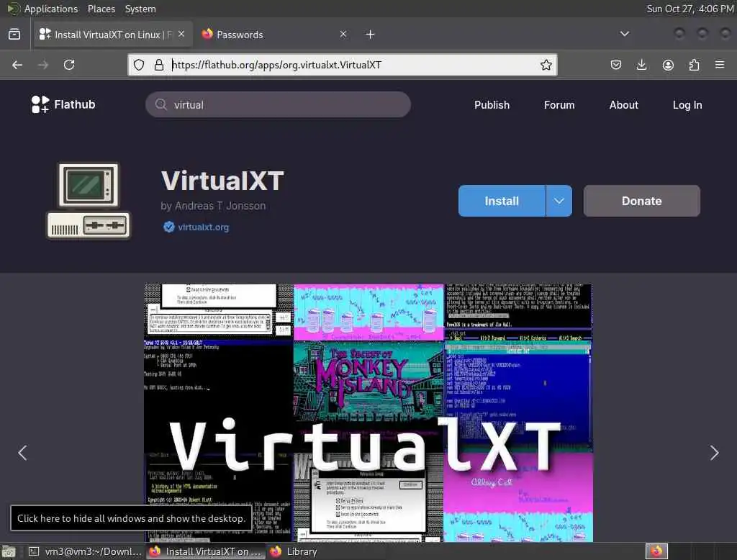Reload the current page

coord(69,65)
